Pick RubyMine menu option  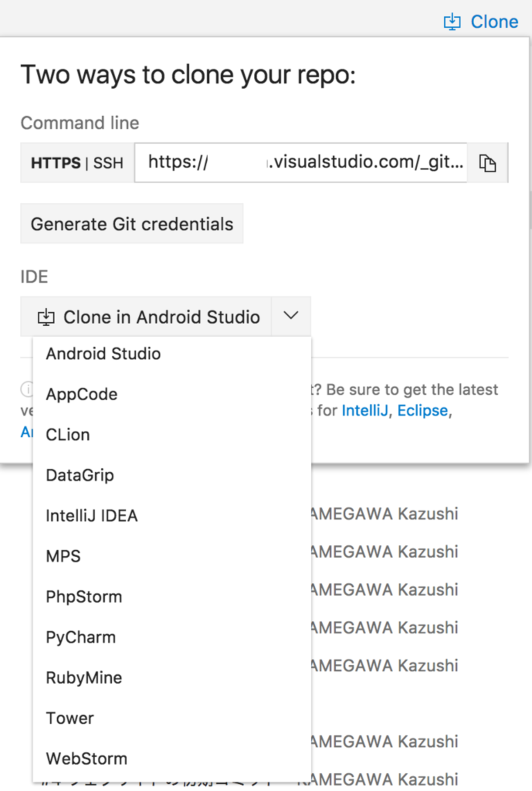point(84,678)
